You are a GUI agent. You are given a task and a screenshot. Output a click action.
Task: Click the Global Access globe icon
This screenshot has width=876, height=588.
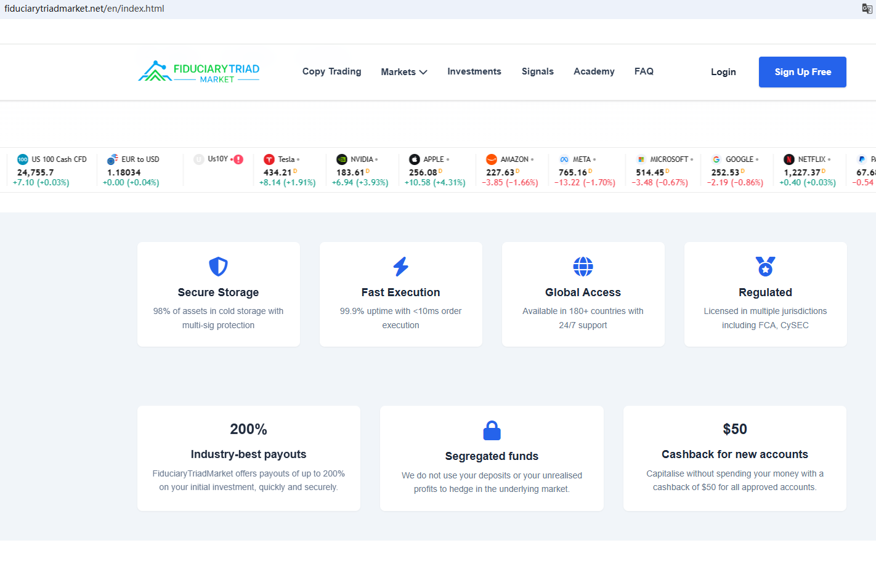583,267
